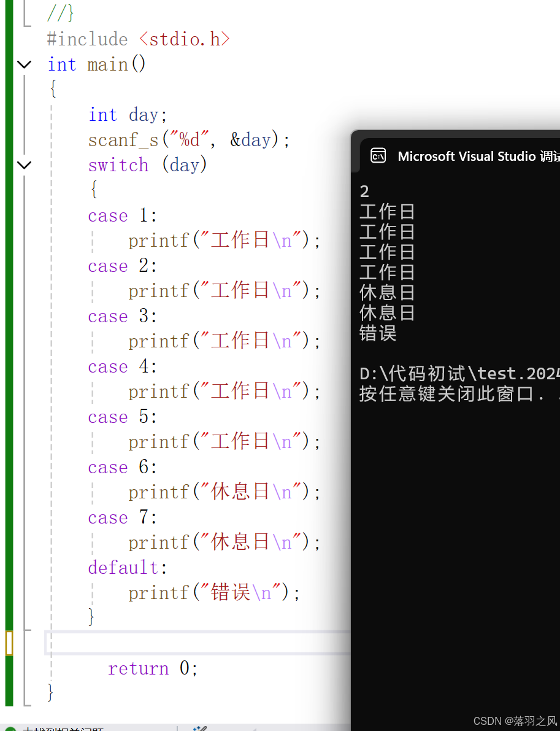Click the 'default:' label in code
The width and height of the screenshot is (560, 731).
128,568
